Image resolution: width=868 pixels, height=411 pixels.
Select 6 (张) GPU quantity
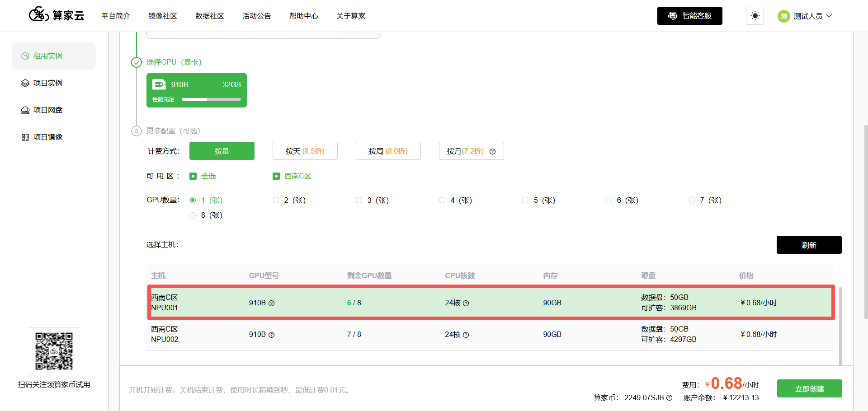609,200
